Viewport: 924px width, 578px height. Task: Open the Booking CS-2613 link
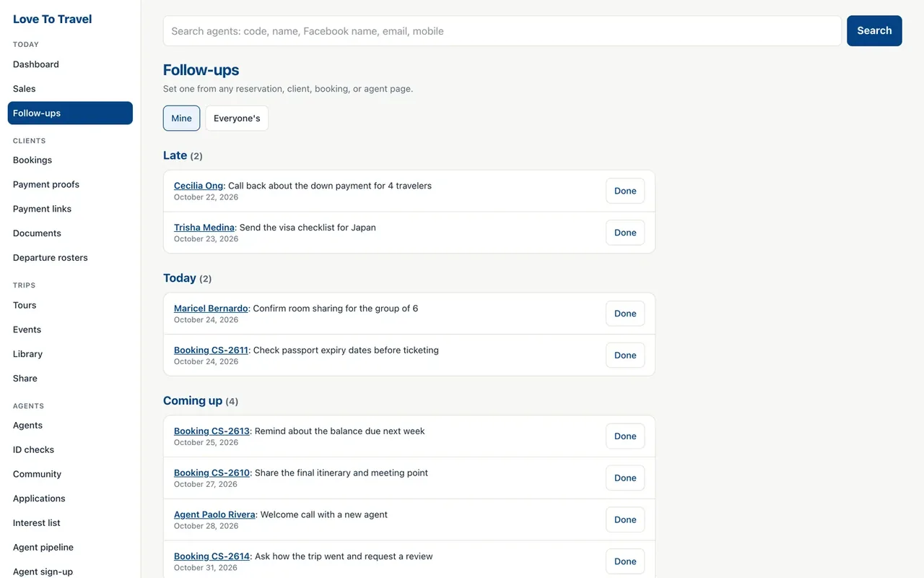click(x=212, y=431)
